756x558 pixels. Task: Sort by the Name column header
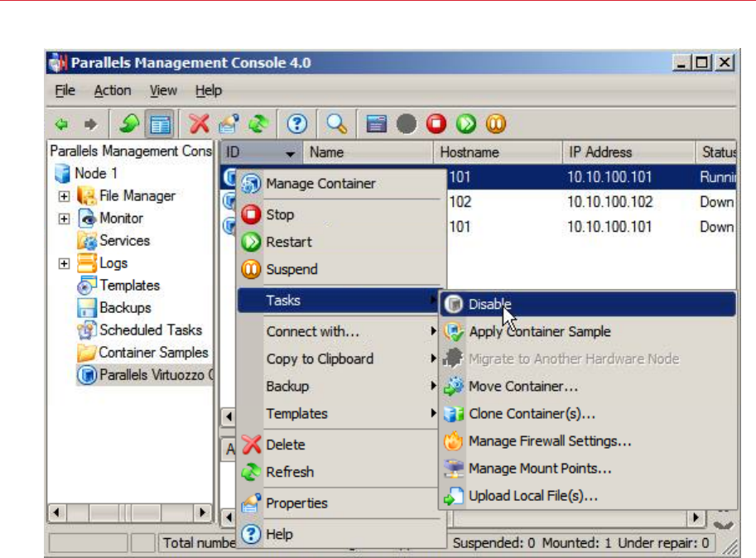tap(368, 153)
